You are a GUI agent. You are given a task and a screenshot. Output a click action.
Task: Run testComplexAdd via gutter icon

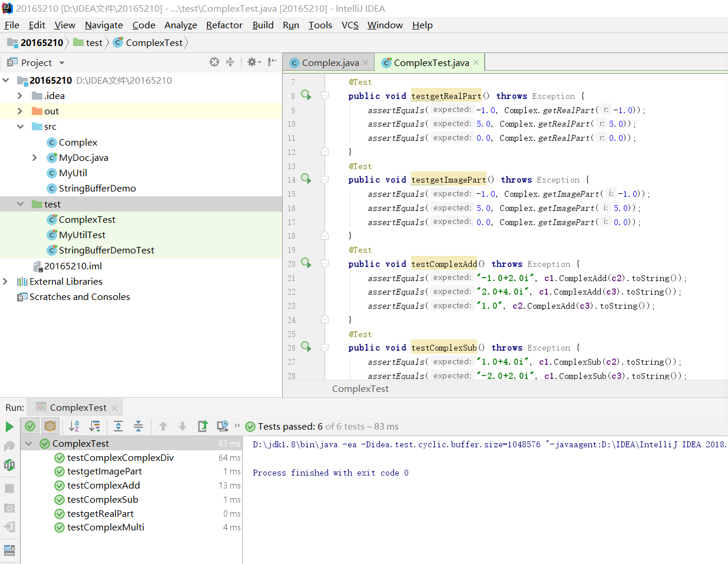(306, 263)
